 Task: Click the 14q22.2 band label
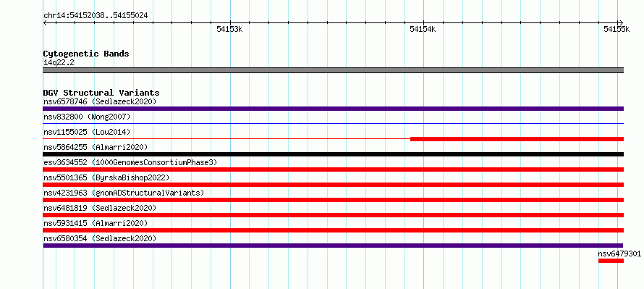(x=59, y=63)
